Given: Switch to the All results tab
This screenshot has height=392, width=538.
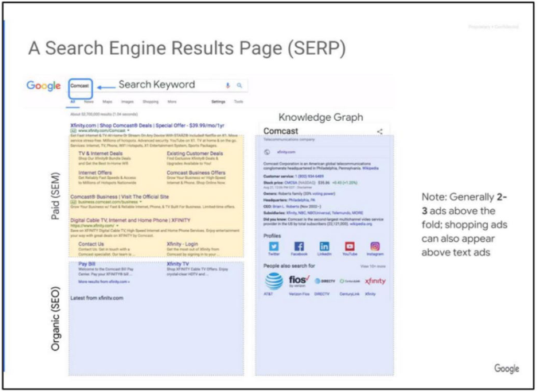Looking at the screenshot, I should (x=72, y=102).
